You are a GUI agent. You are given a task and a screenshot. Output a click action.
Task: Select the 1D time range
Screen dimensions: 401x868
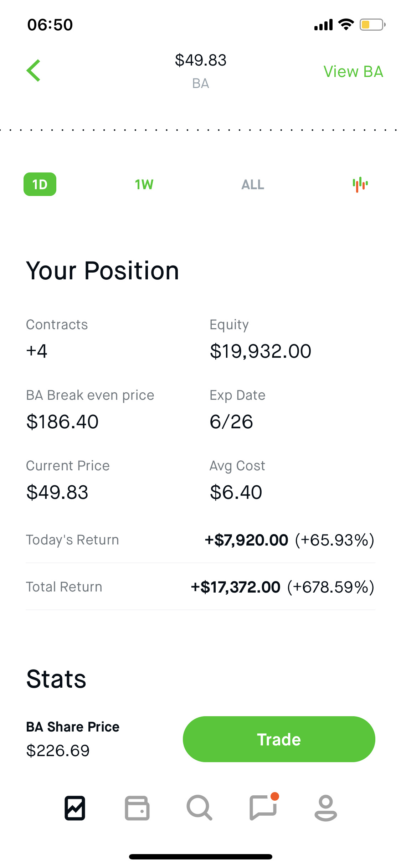40,184
